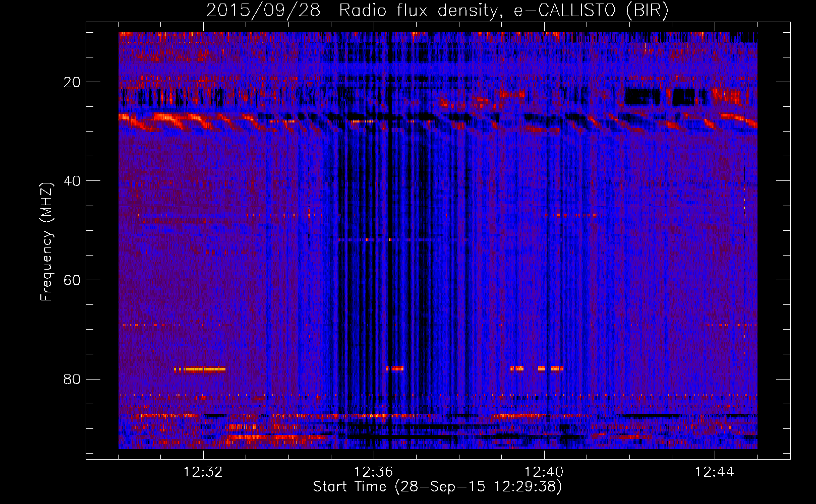Click the '12:40' time tick label
Image resolution: width=816 pixels, height=504 pixels.
coord(544,472)
